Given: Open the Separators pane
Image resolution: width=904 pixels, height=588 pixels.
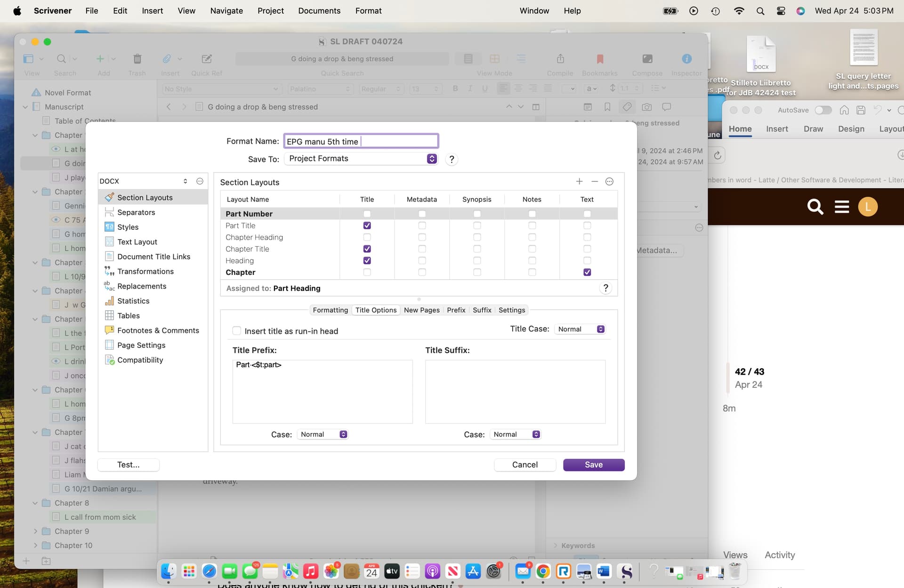Looking at the screenshot, I should click(136, 212).
